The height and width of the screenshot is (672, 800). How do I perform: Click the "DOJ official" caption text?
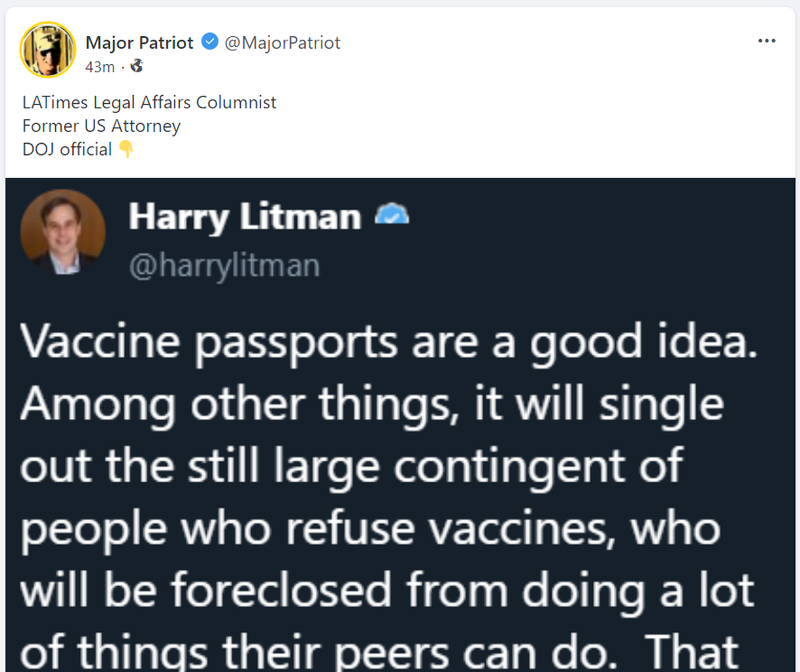coord(67,149)
